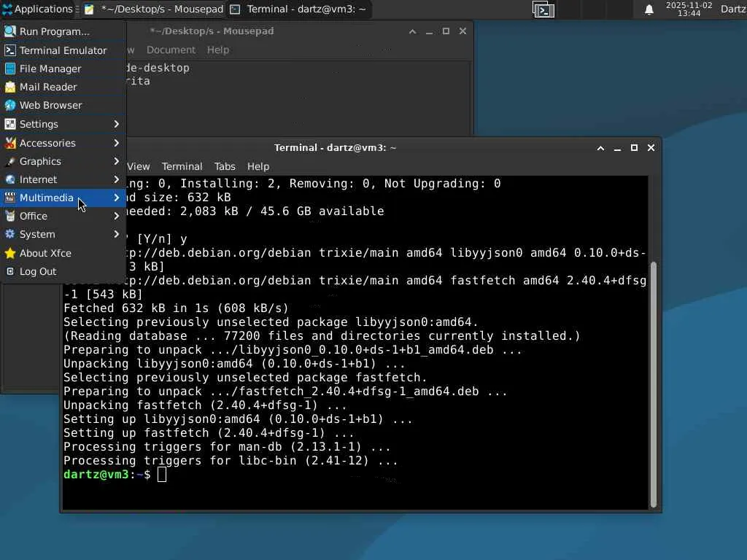The height and width of the screenshot is (560, 747).
Task: Click the Terminal vertical scrollbar
Action: [654, 385]
